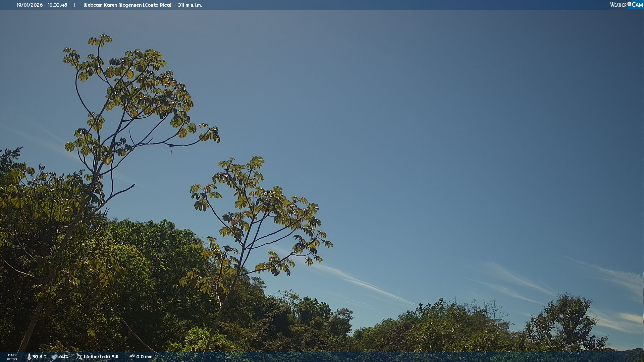This screenshot has height=362, width=644.
Task: Click the sun symbol in WeatherCam logo
Action: click(x=629, y=4)
